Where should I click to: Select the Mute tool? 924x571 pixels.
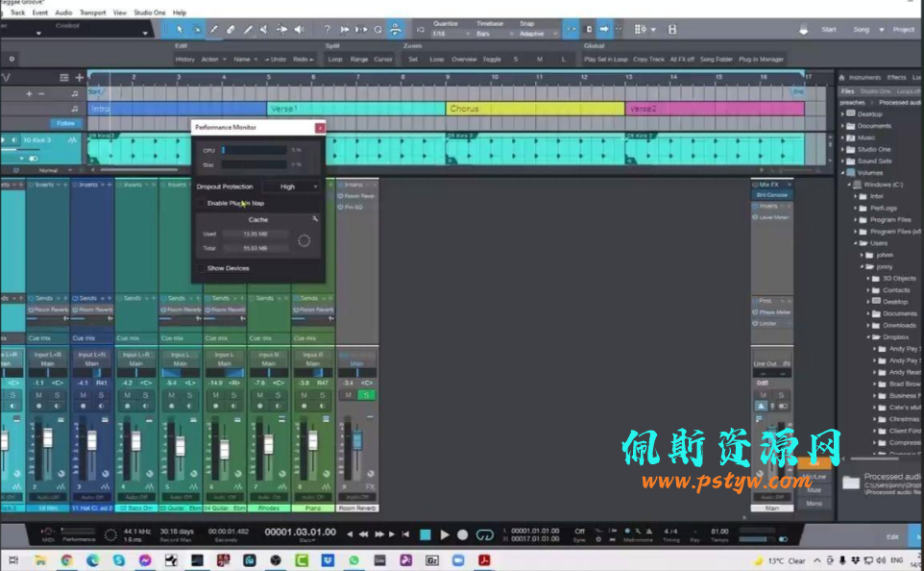click(264, 29)
